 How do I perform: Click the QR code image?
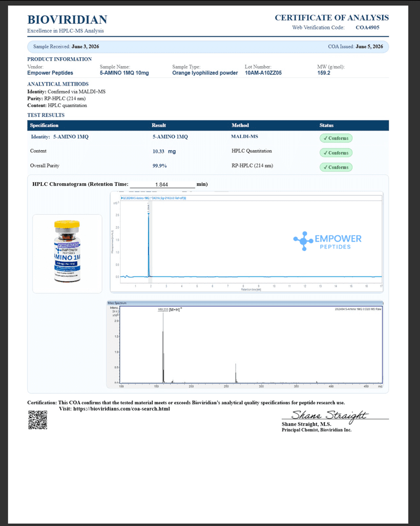tap(38, 420)
